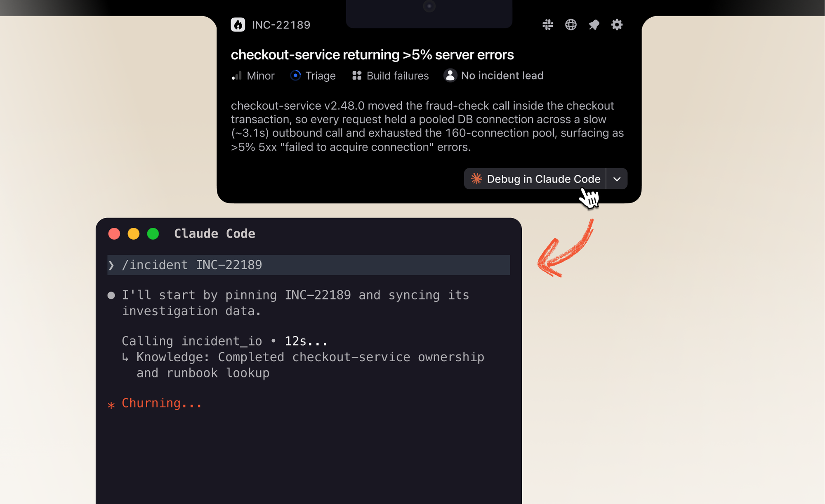Click the I'll start by pinning message
Viewport: 825px width, 504px height.
click(295, 303)
